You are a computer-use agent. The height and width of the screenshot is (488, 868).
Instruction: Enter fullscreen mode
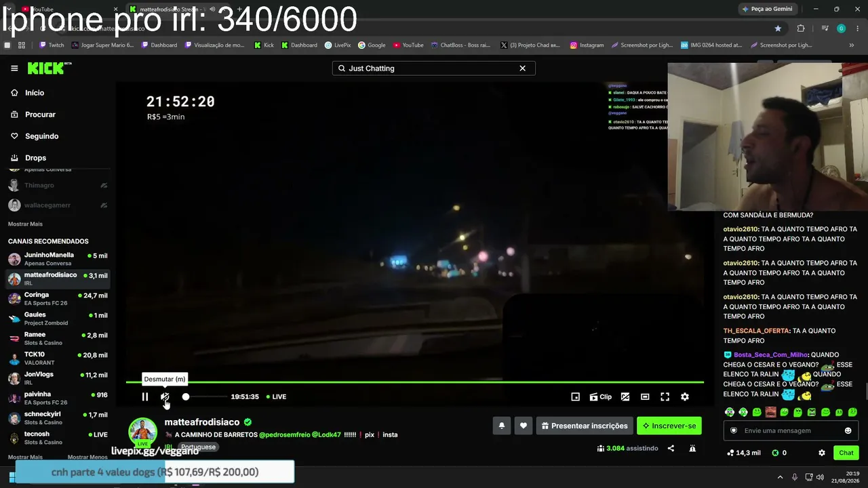(x=665, y=397)
